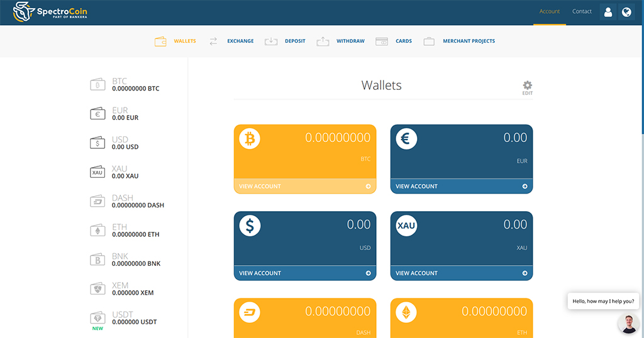The width and height of the screenshot is (644, 338).
Task: Click the page vertical scrollbar thumb
Action: click(x=642, y=67)
